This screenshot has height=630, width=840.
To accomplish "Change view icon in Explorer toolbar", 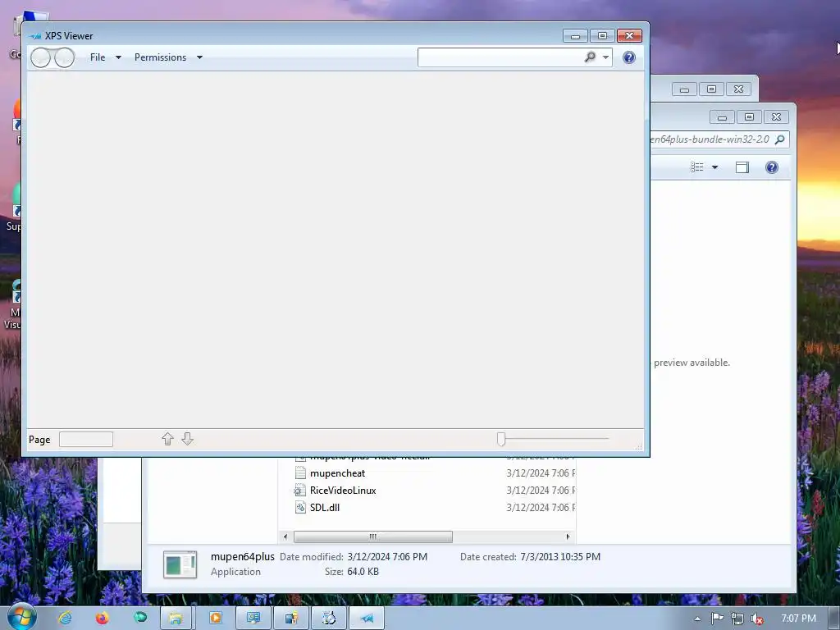I will (x=697, y=167).
